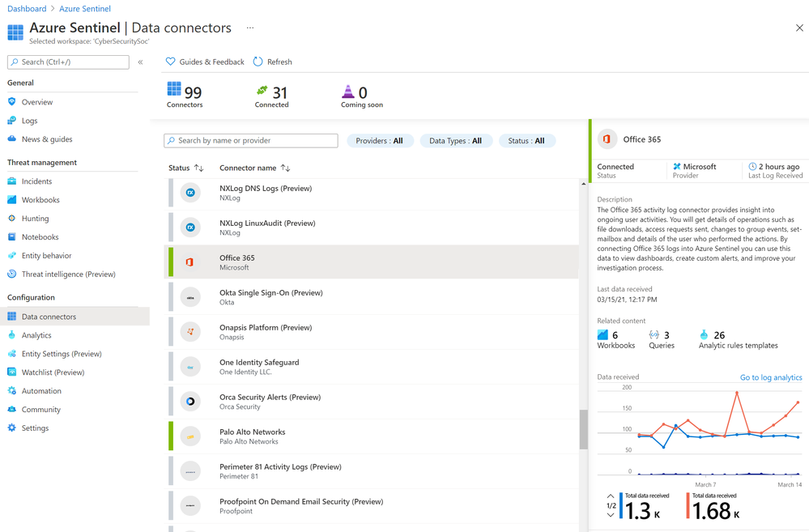Image resolution: width=809 pixels, height=532 pixels.
Task: Sort connectors by Status column
Action: 185,168
